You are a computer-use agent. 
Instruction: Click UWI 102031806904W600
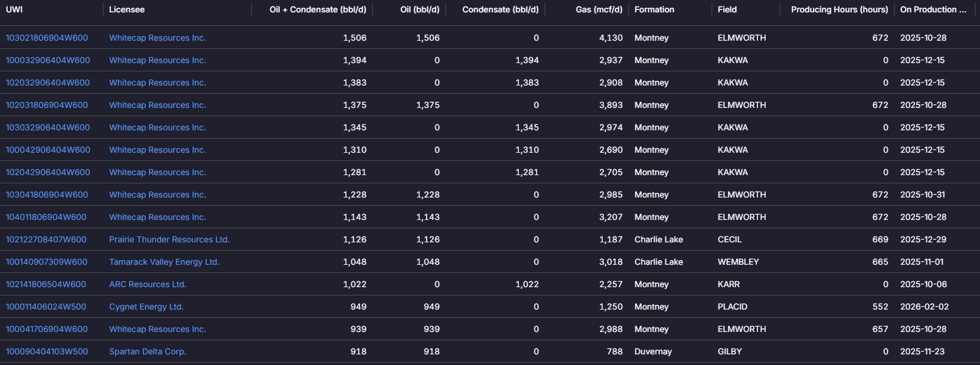point(47,105)
